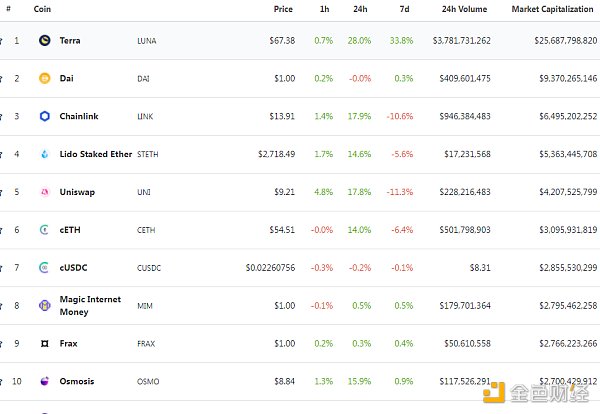This screenshot has width=600, height=414.
Task: Click the cETH coin logo icon
Action: [x=45, y=230]
